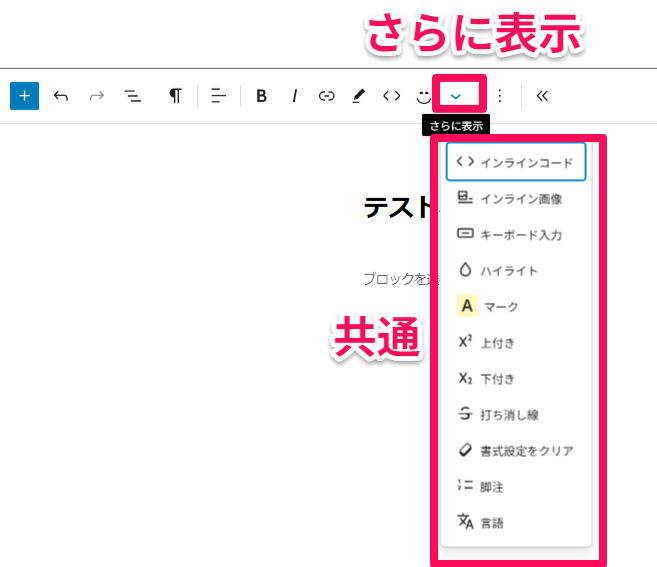Insert a link with the link icon
The image size is (657, 567).
coord(326,96)
